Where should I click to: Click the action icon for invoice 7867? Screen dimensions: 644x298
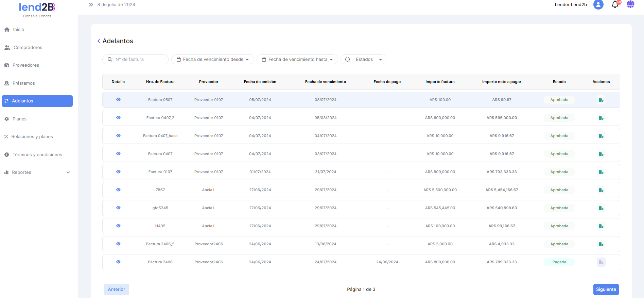(601, 190)
